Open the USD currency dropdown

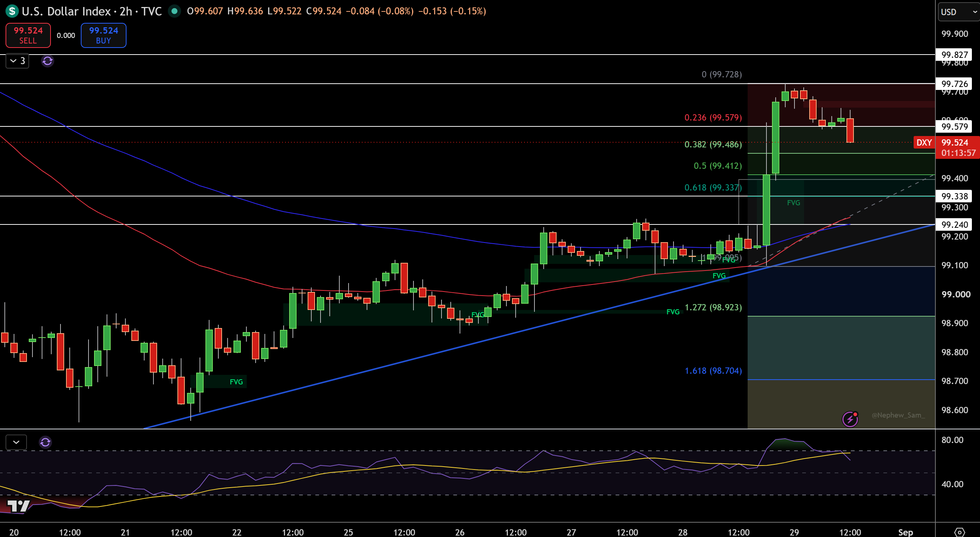[958, 12]
